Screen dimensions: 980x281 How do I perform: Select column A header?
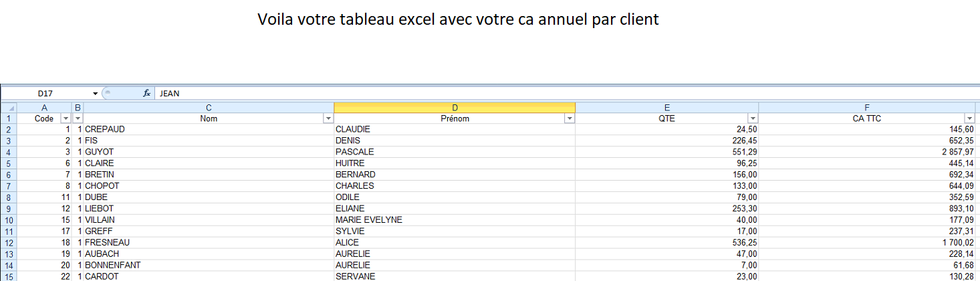44,108
